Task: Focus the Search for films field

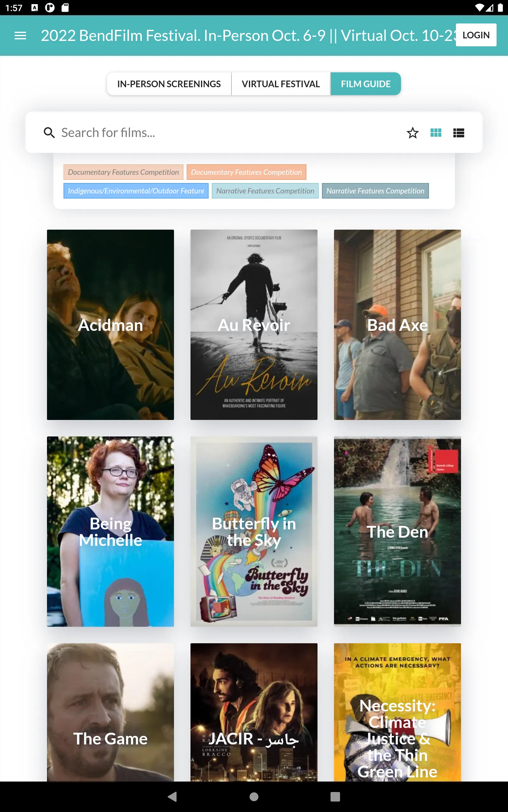Action: [229, 133]
